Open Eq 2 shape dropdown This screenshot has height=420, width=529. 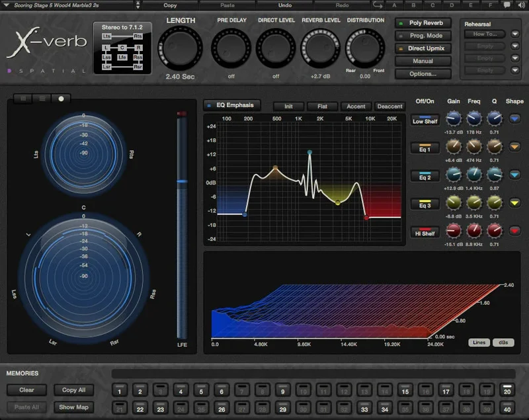[x=514, y=175]
